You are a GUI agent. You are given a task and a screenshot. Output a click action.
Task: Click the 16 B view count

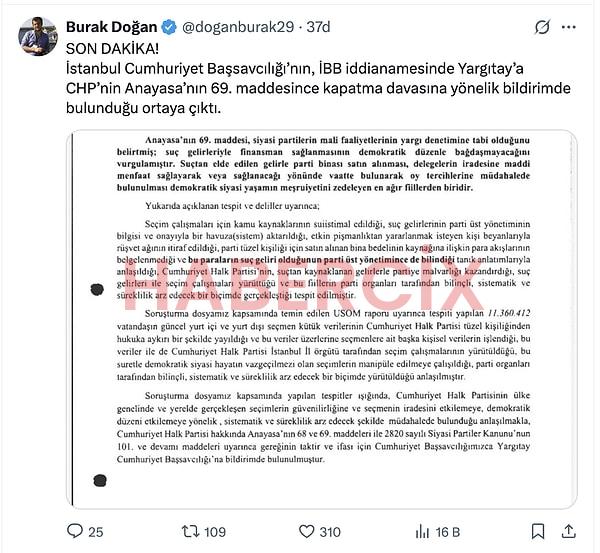447,532
